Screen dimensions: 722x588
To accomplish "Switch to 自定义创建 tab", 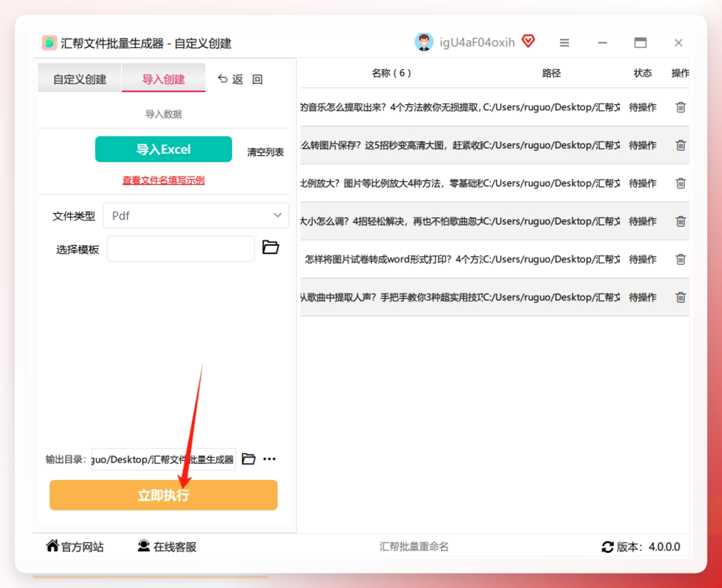I will (79, 79).
